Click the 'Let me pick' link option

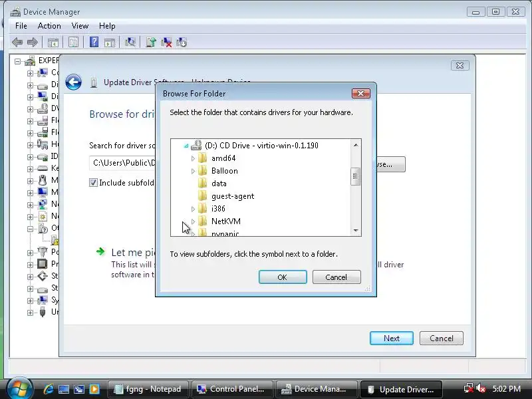134,253
